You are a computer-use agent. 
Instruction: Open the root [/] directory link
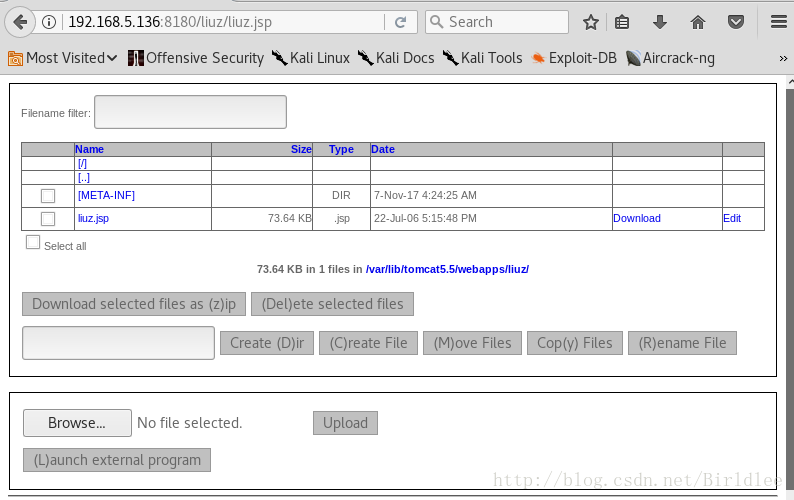[x=82, y=164]
